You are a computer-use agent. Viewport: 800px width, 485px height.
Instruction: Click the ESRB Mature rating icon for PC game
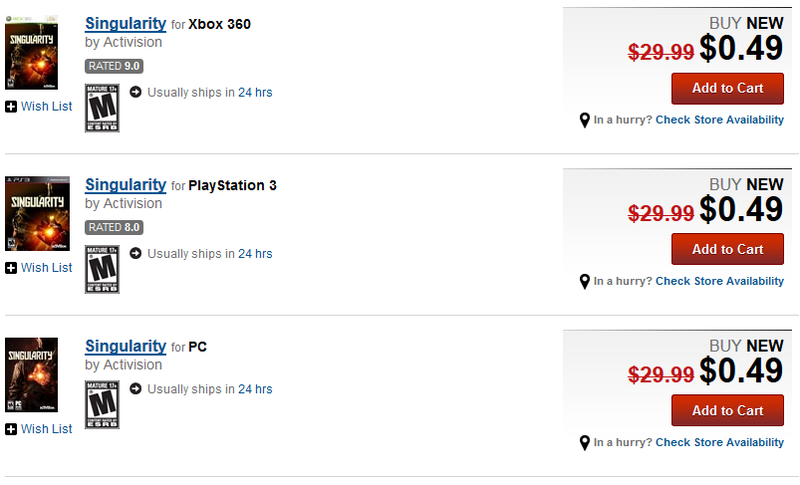click(x=102, y=404)
